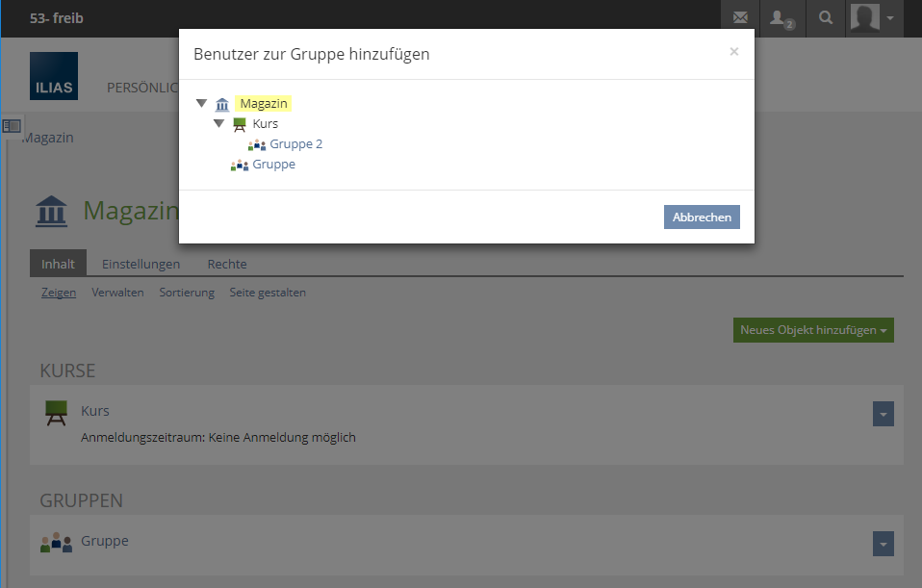Switch to the Rechte tab

tap(227, 264)
